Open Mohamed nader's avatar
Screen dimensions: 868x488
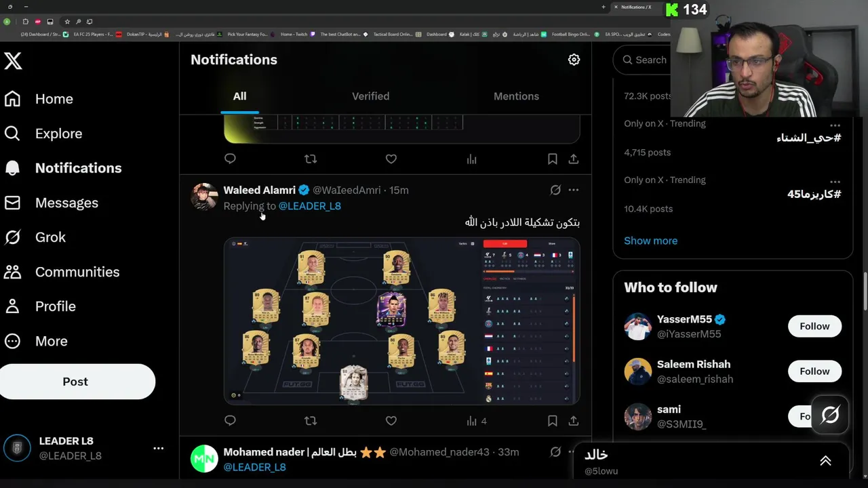pos(204,459)
